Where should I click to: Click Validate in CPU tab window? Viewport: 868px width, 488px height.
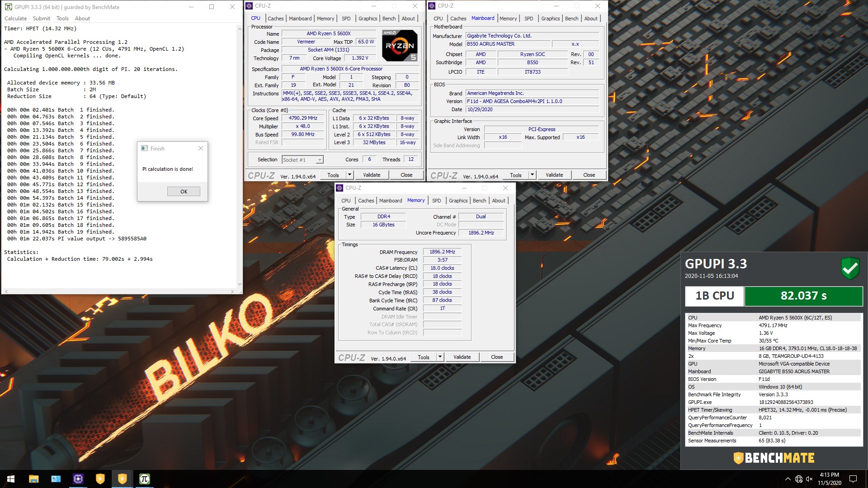[x=372, y=175]
